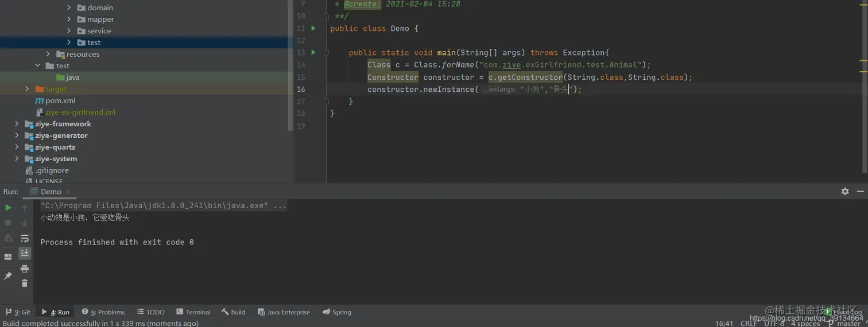Click fold marker at main closing brace
Screen dimensions: 868x327
pos(326,101)
